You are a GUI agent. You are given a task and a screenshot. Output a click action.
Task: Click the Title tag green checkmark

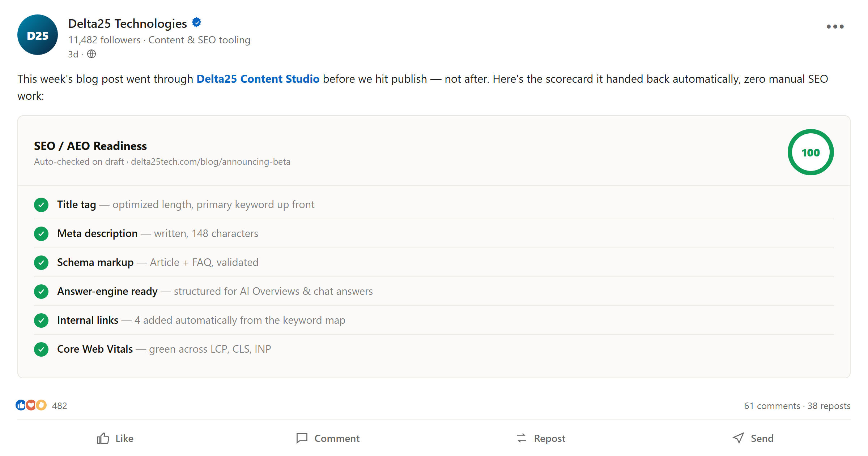(41, 205)
